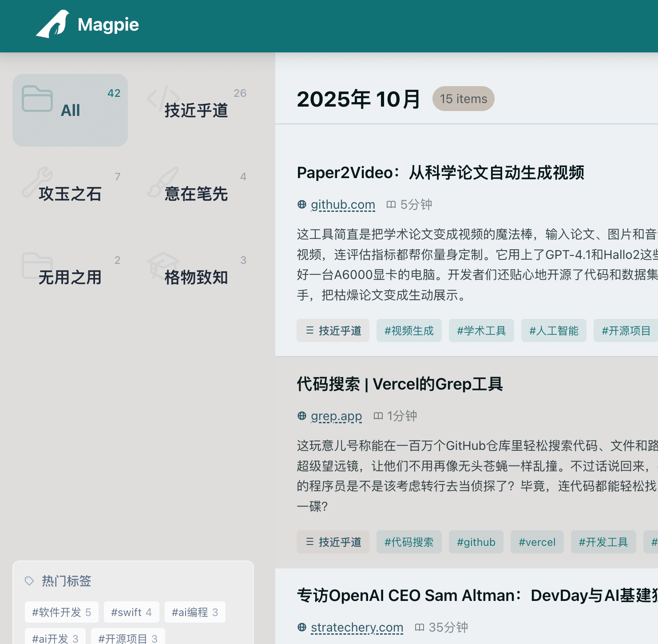658x644 pixels.
Task: Filter by #学术工具 tag
Action: click(481, 330)
